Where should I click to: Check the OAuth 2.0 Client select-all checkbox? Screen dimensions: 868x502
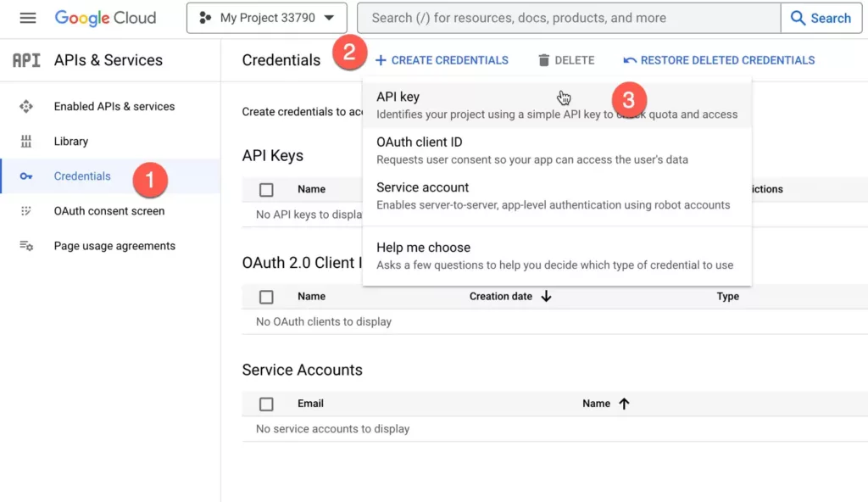tap(266, 297)
